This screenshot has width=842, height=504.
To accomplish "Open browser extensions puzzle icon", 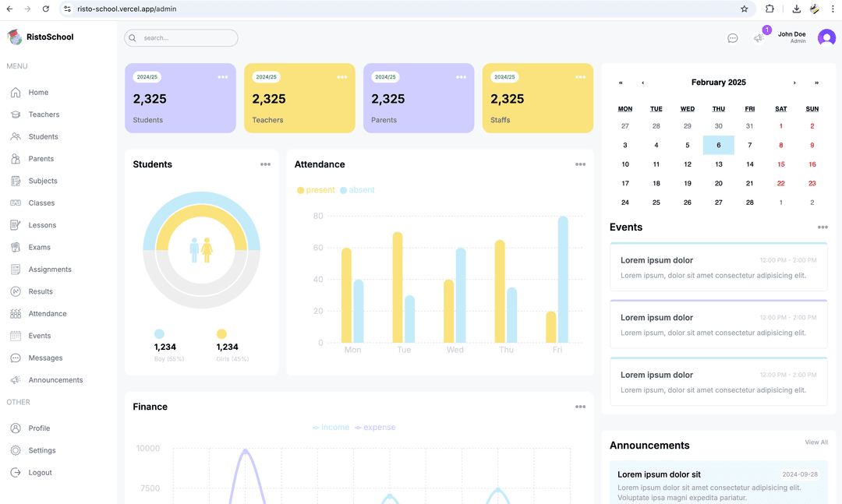I will 769,9.
